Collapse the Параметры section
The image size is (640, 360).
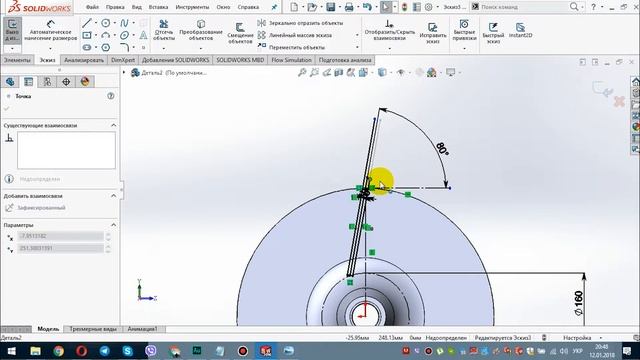[113, 225]
